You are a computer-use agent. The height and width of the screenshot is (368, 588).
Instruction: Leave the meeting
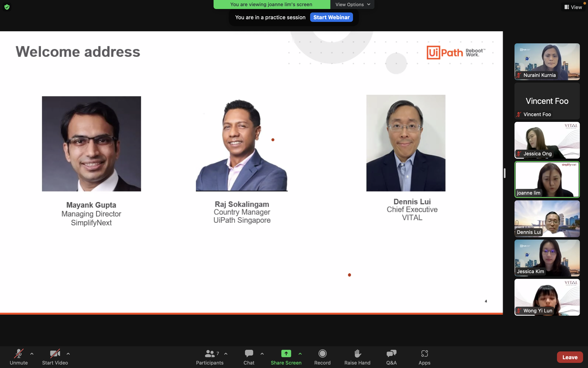pos(570,357)
